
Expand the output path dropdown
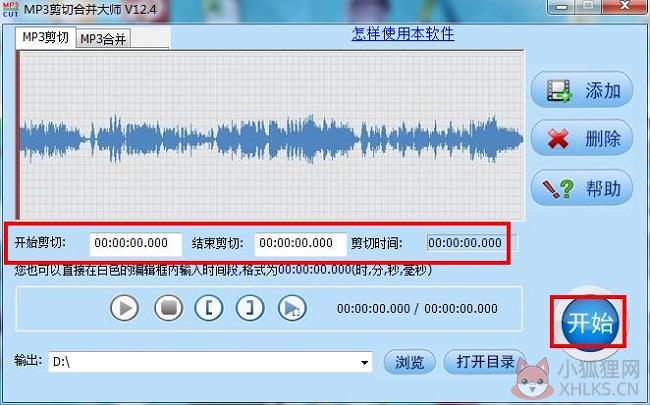[364, 362]
